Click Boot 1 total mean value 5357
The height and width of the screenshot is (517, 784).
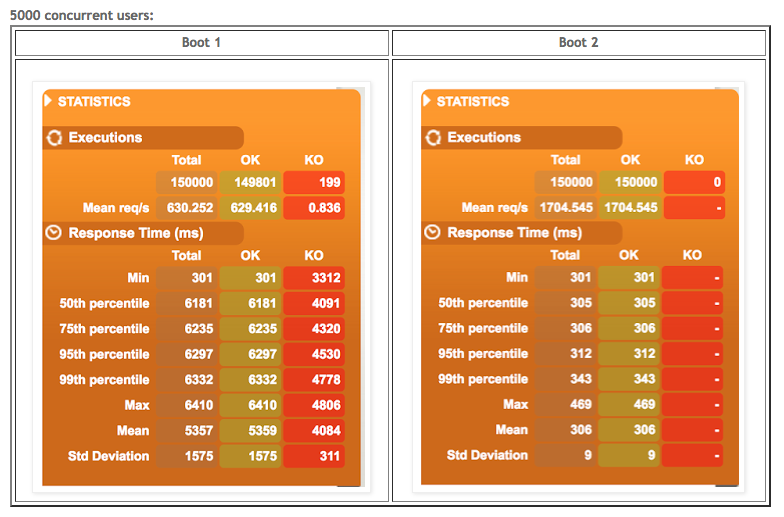187,430
